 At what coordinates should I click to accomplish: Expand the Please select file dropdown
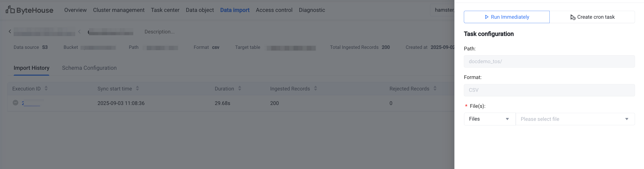(x=575, y=119)
